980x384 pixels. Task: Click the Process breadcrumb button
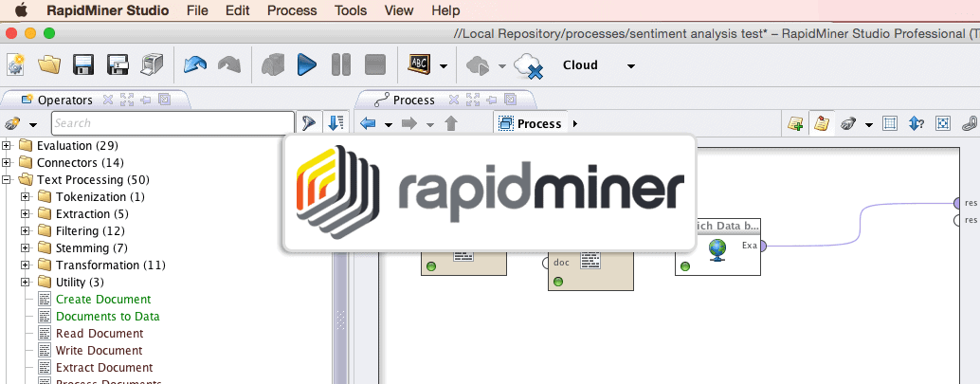tap(530, 124)
